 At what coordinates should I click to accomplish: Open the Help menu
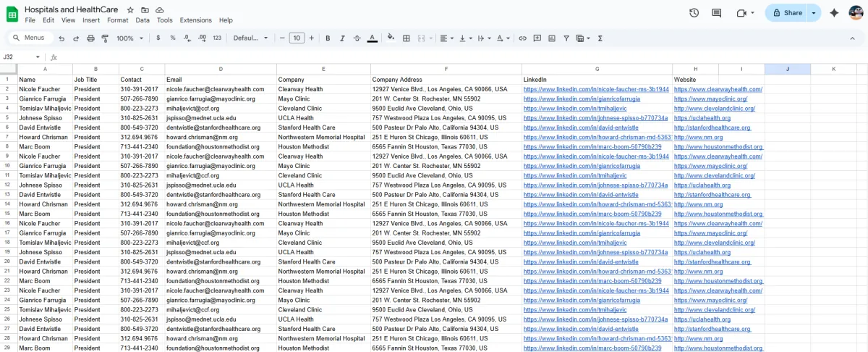click(226, 20)
